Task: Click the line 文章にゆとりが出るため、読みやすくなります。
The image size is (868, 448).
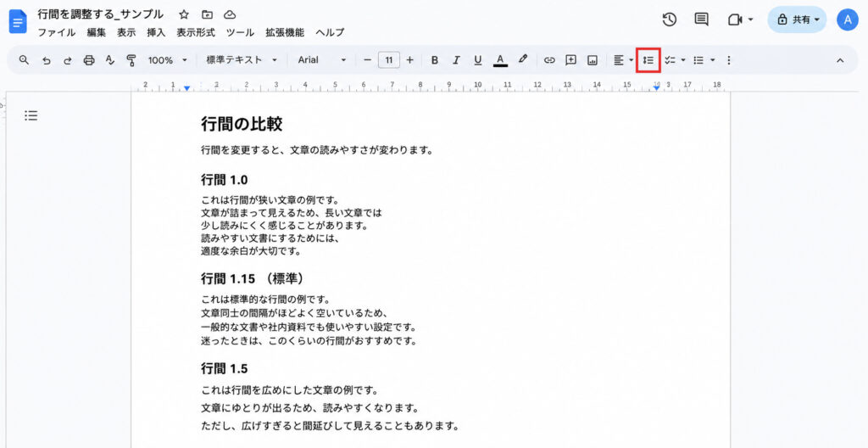Action: coord(309,409)
